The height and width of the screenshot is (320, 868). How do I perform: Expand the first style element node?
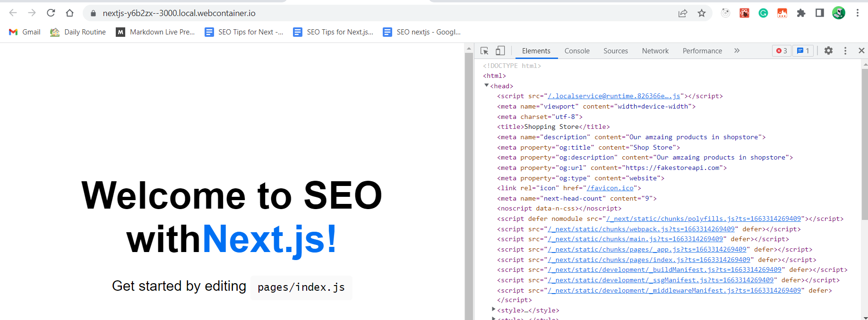point(493,309)
